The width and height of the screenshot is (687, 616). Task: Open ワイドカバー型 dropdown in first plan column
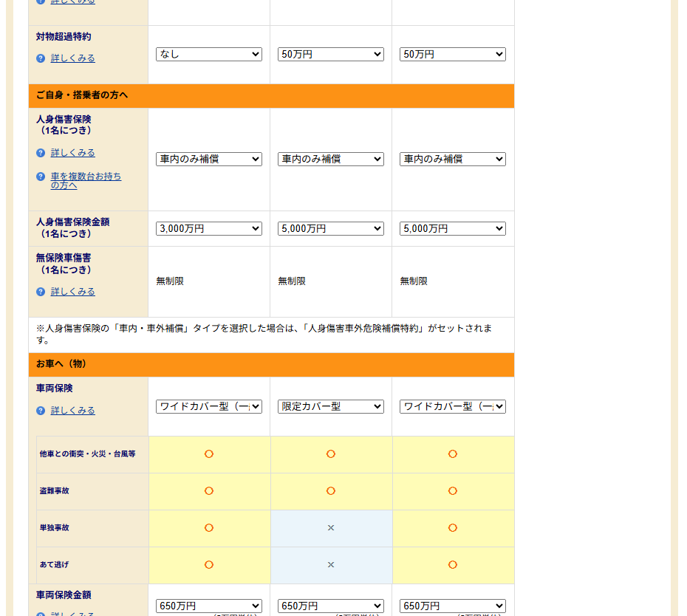tap(209, 406)
